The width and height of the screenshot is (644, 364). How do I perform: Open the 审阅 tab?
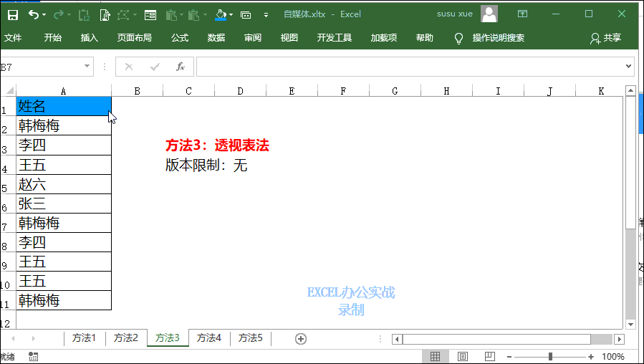(253, 38)
